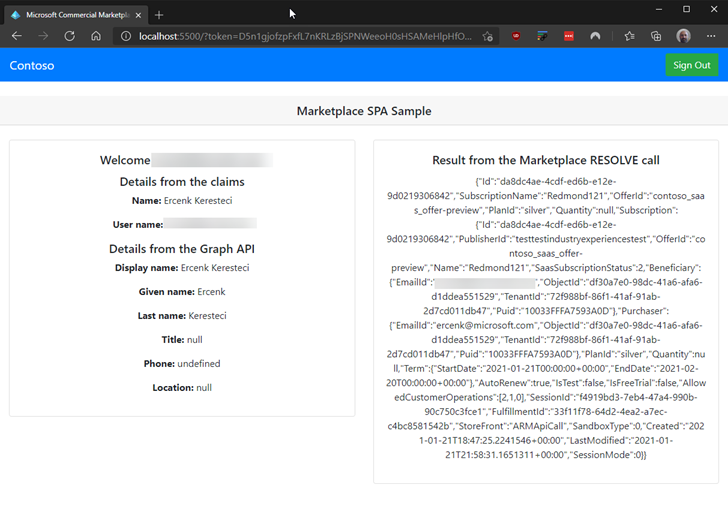Click 'Result from the Marketplace RESOLVE call' heading

(x=546, y=160)
